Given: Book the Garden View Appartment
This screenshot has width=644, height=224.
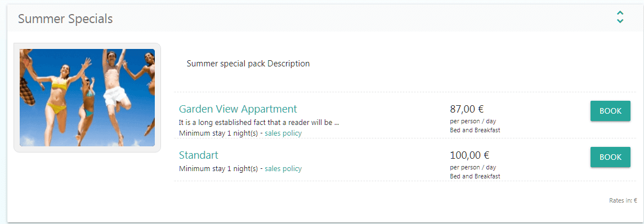Looking at the screenshot, I should 610,111.
